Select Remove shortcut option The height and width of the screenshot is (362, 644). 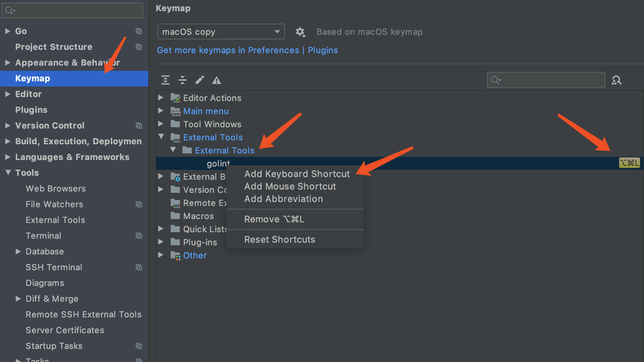(x=274, y=219)
